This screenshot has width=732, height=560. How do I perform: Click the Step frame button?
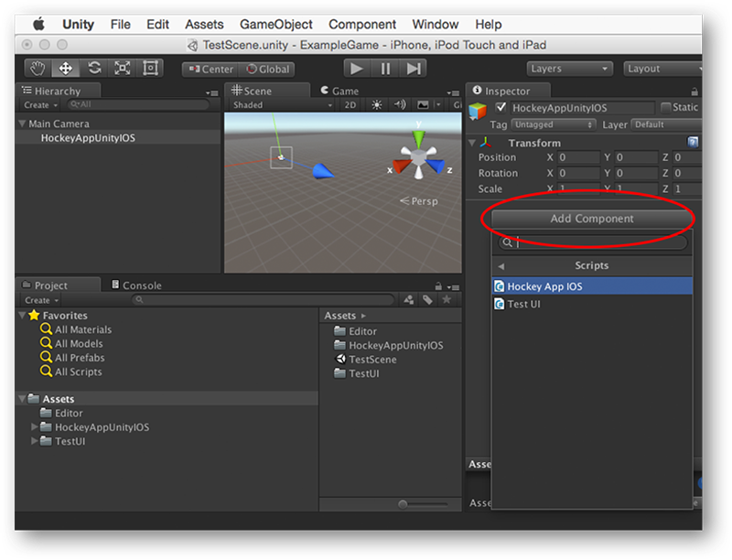tap(414, 69)
